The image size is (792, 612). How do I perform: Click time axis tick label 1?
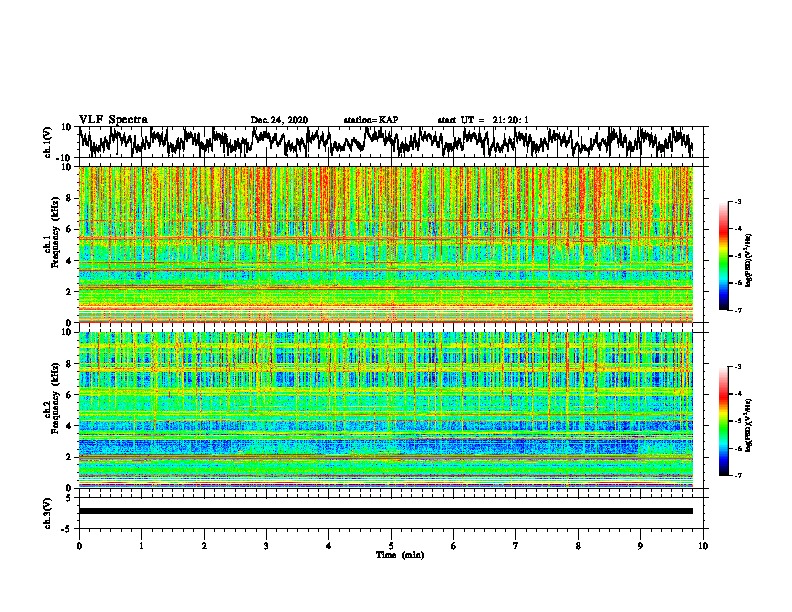coord(141,546)
